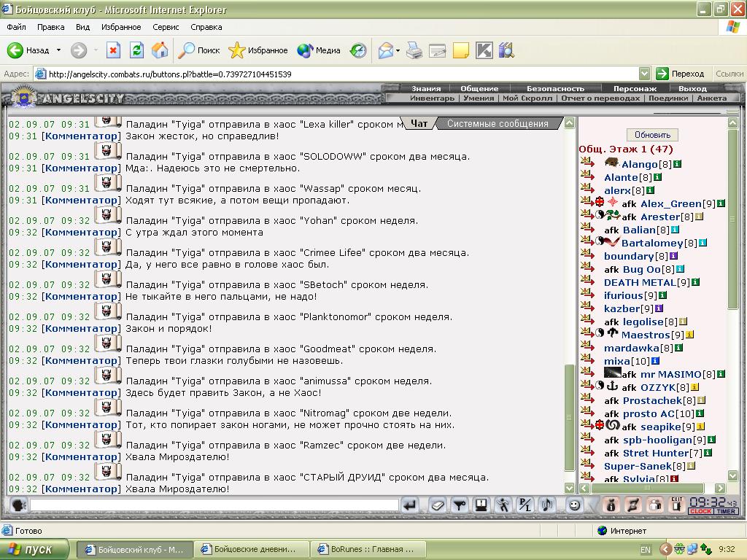
Task: Open the Медиа toolbar button
Action: click(318, 50)
